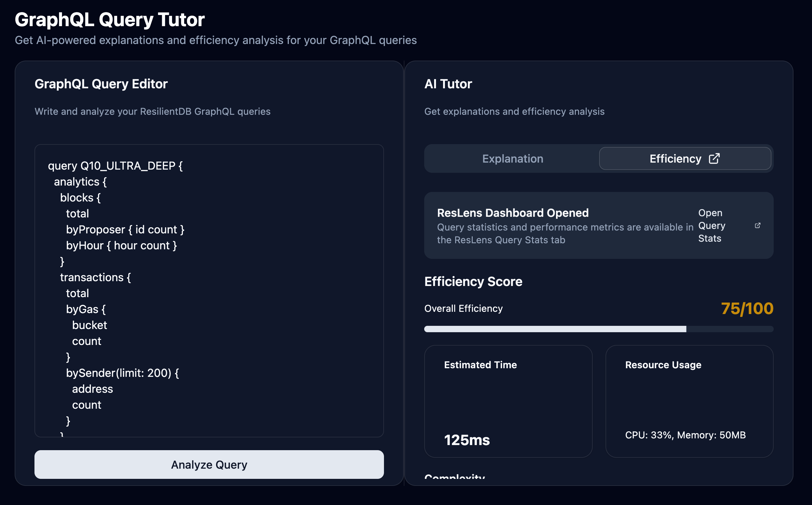The width and height of the screenshot is (812, 505).
Task: Click the Resource Usage card
Action: (x=689, y=401)
